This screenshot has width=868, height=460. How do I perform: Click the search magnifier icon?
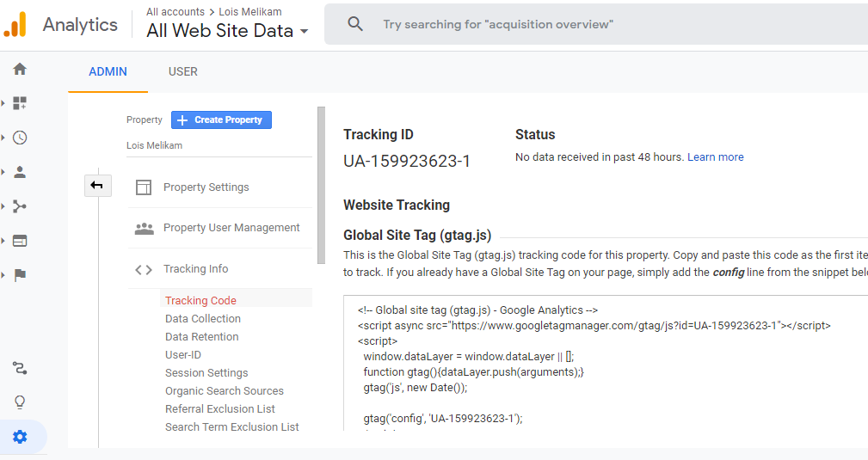tap(355, 24)
